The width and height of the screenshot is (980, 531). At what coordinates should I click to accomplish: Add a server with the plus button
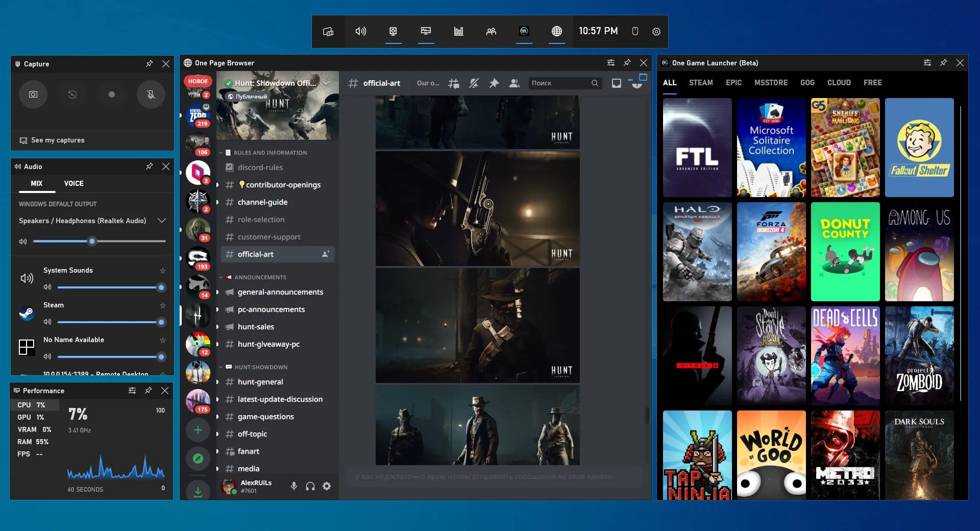(x=198, y=430)
